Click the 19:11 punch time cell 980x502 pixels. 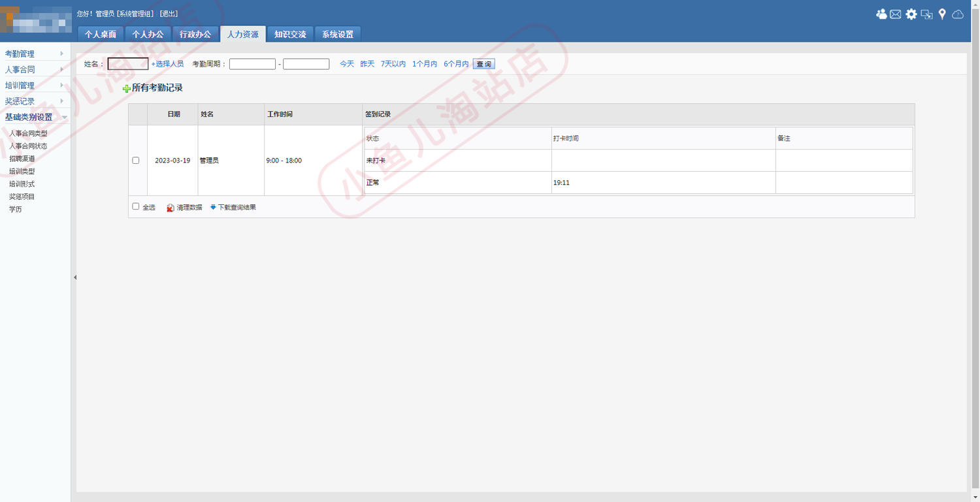click(x=663, y=183)
